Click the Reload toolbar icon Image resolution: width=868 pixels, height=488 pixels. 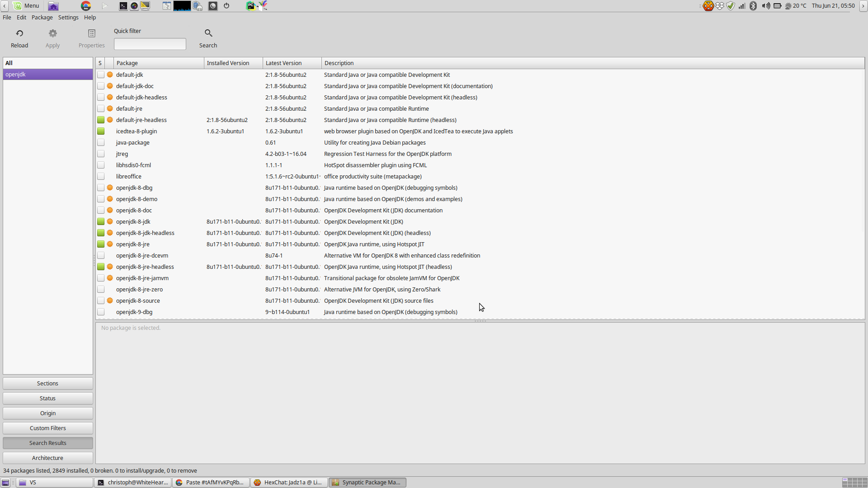click(19, 33)
